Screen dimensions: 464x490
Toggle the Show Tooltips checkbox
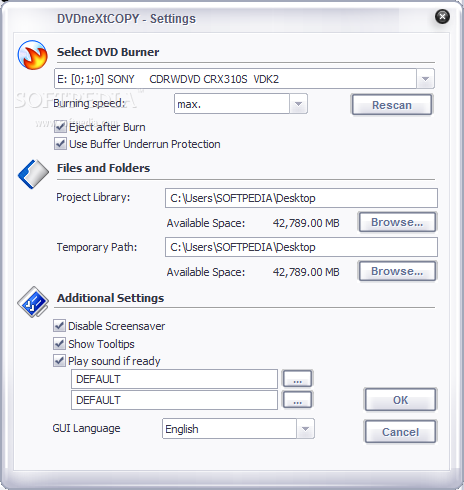click(x=59, y=344)
